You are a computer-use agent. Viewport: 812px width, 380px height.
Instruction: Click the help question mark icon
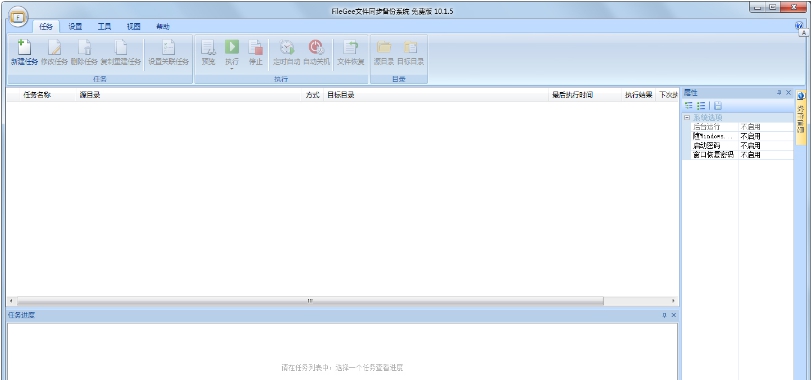coord(799,25)
